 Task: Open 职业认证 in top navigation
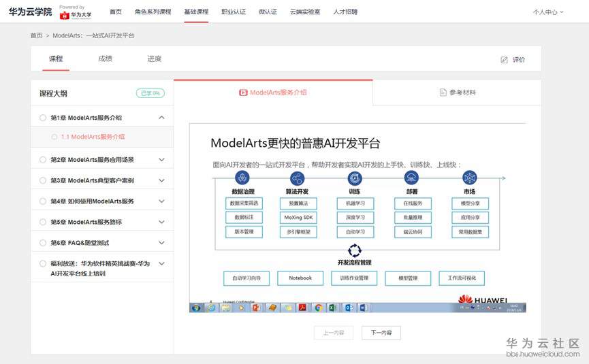[234, 12]
